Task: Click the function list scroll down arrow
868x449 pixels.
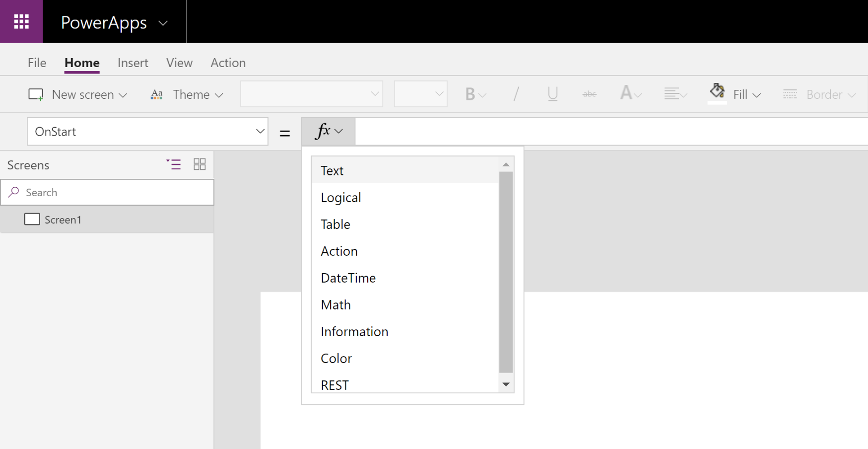Action: [506, 384]
